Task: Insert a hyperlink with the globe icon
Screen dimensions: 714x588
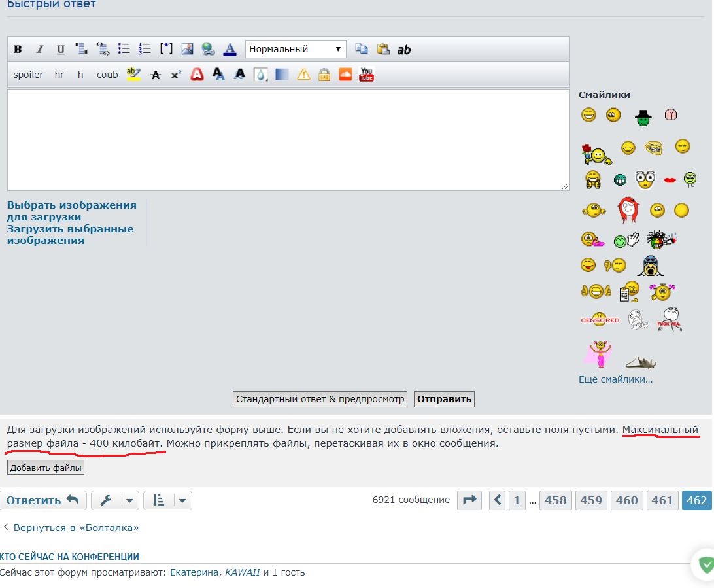Action: [x=208, y=49]
